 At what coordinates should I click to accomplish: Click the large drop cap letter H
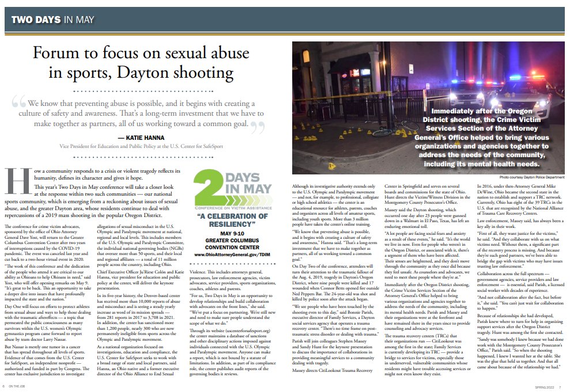[x=18, y=181]
